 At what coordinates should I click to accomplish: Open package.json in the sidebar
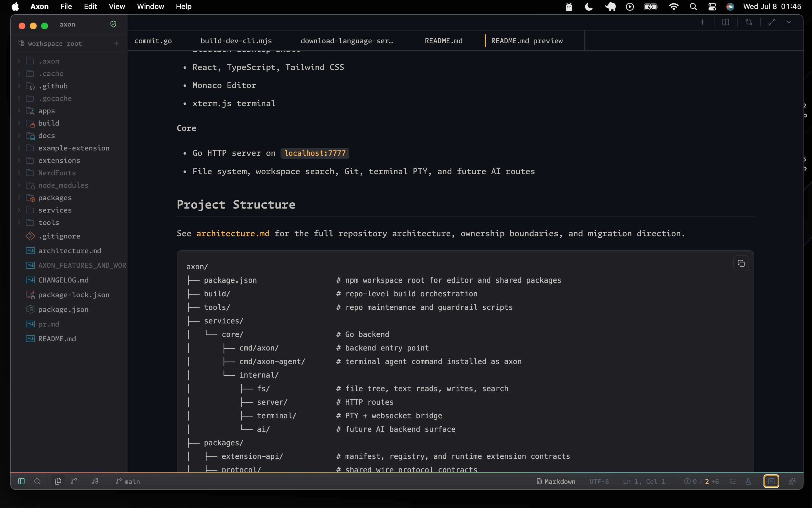(69, 309)
